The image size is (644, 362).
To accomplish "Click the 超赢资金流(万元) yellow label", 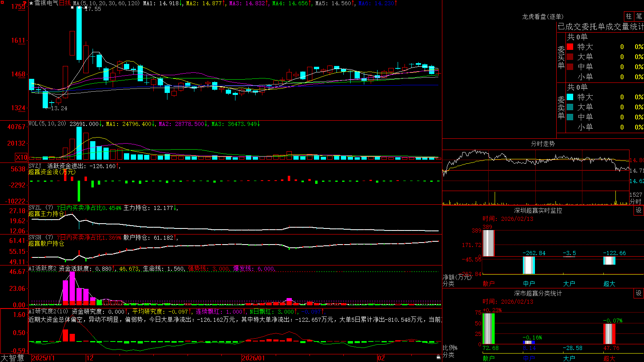I will tap(52, 172).
